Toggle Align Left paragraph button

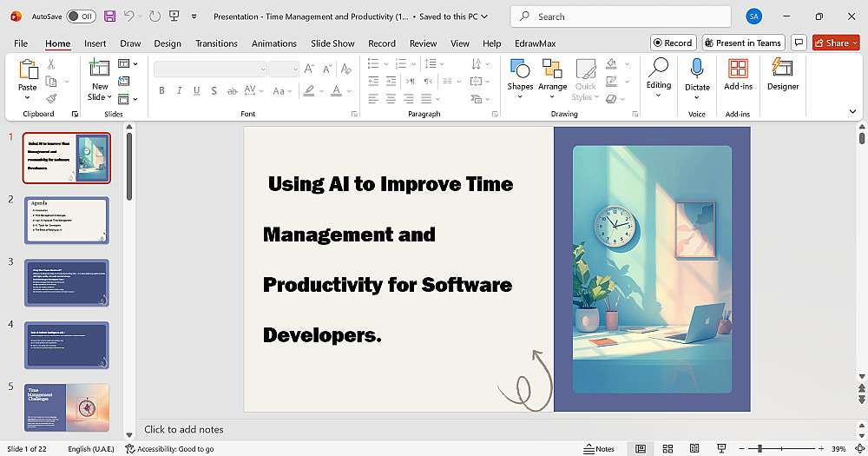click(373, 99)
